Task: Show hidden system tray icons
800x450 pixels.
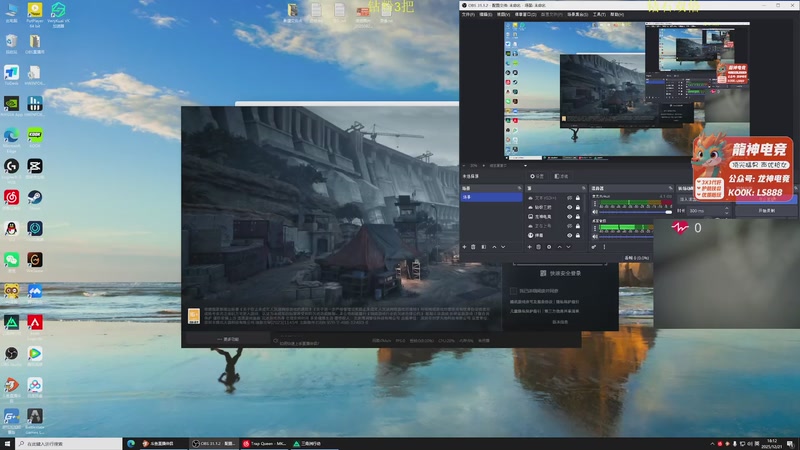Action: (712, 444)
